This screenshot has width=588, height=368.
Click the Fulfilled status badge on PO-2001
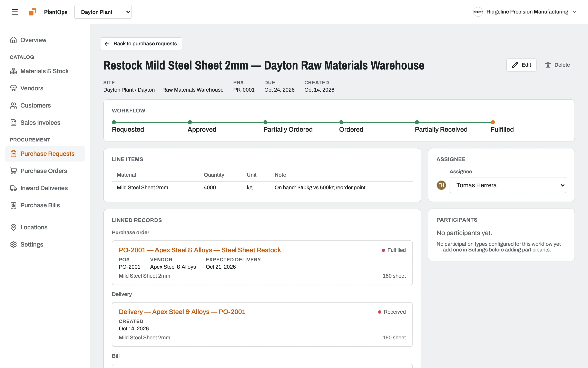click(x=394, y=250)
